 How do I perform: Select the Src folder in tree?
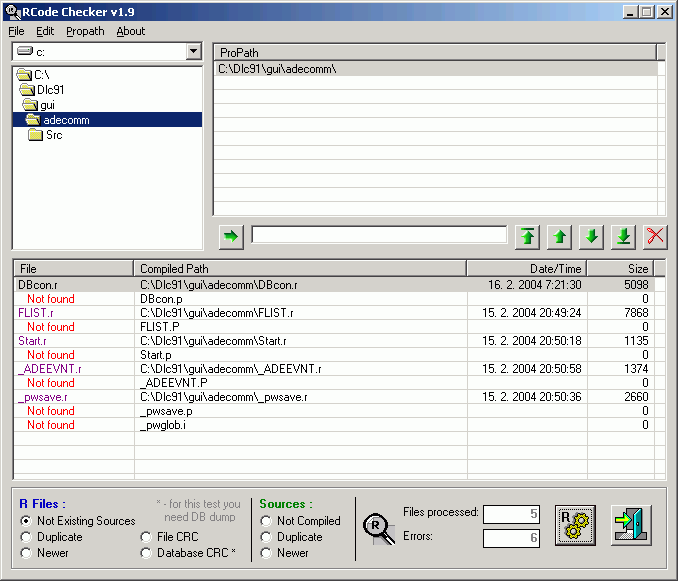pos(53,135)
